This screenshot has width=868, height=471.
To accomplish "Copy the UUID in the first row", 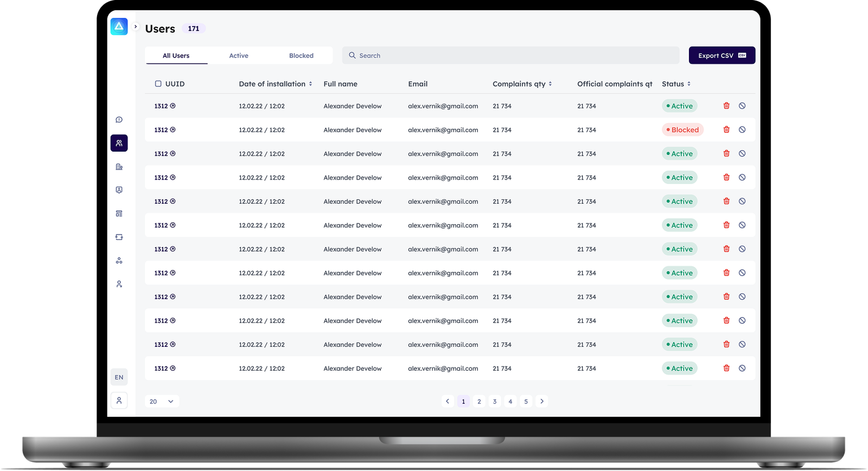I will [173, 106].
